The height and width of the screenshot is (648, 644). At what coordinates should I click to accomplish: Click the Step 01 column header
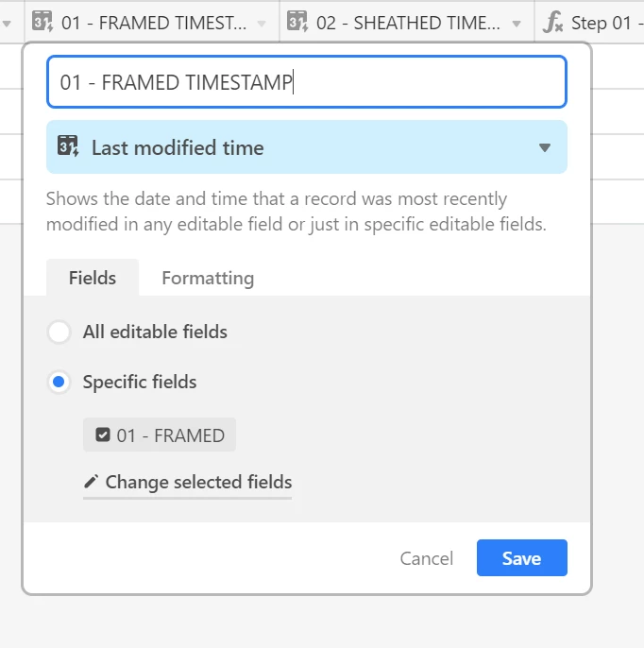589,23
